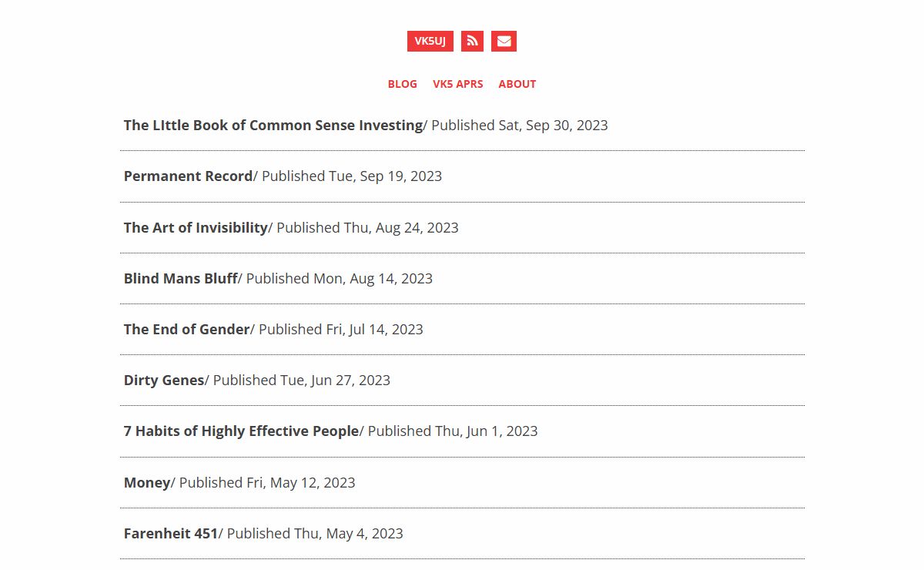
Task: Open the RSS feed icon
Action: point(472,42)
